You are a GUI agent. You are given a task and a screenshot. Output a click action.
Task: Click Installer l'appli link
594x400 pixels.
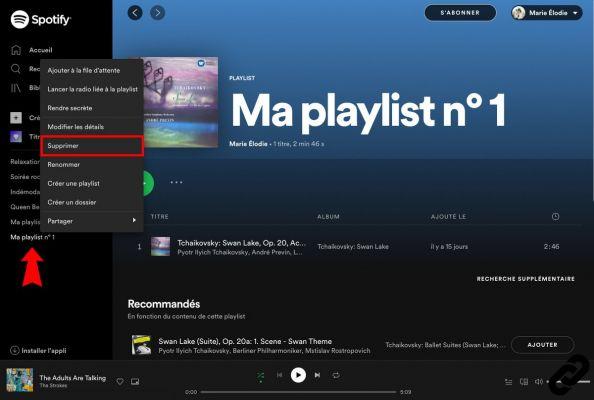click(44, 351)
